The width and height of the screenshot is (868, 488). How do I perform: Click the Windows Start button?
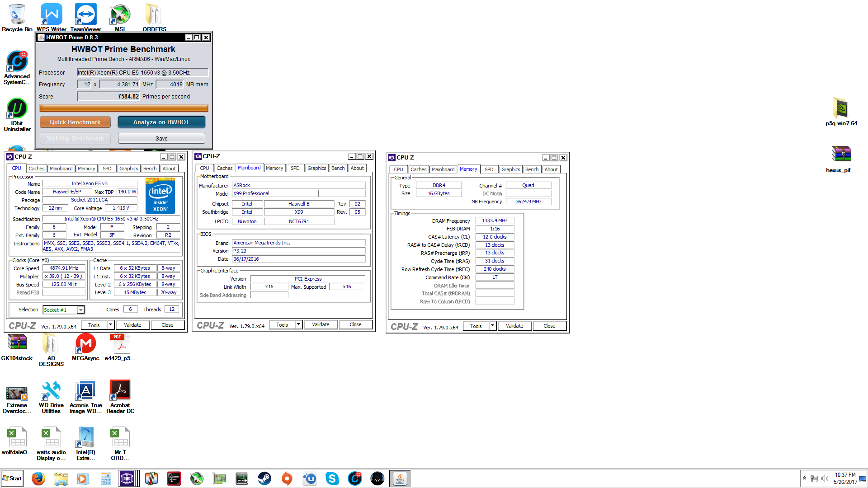coord(12,479)
